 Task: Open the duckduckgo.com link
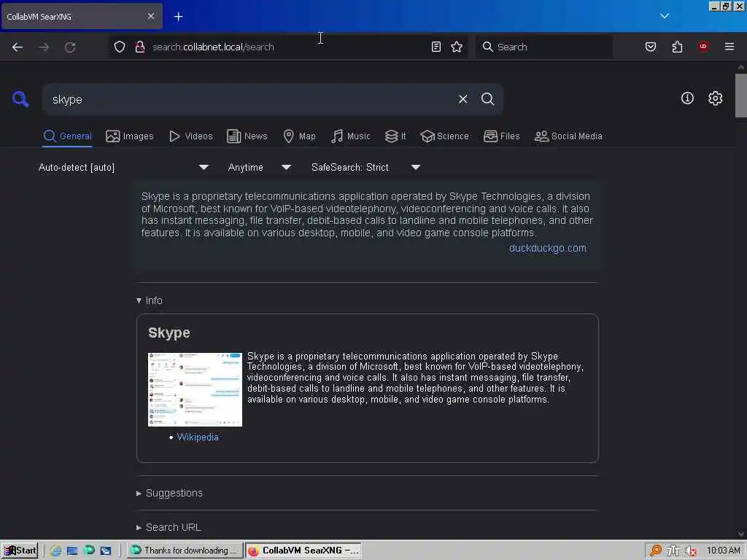coord(547,248)
